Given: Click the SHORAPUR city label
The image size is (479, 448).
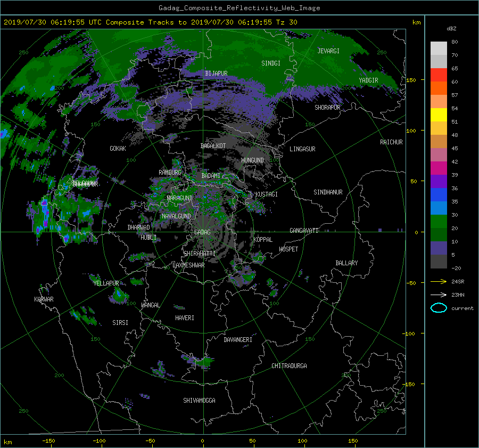Looking at the screenshot, I should pyautogui.click(x=327, y=108).
